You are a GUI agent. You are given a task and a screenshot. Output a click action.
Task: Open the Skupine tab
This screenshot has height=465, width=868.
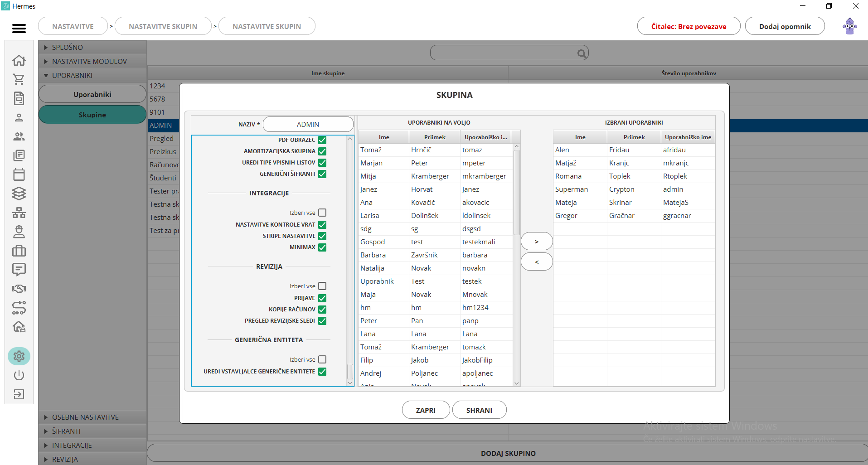tap(92, 115)
